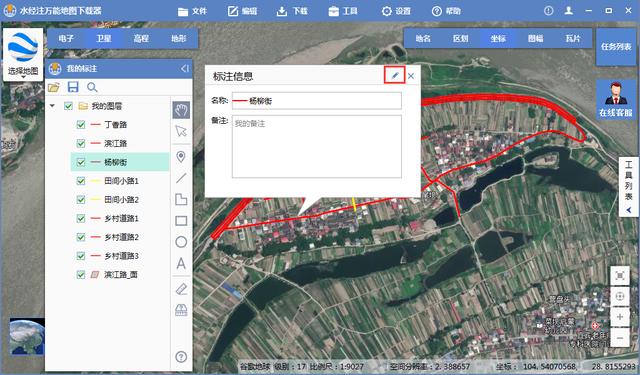Click the measurement tool icon below the eraser
640x375 pixels.
click(x=181, y=310)
